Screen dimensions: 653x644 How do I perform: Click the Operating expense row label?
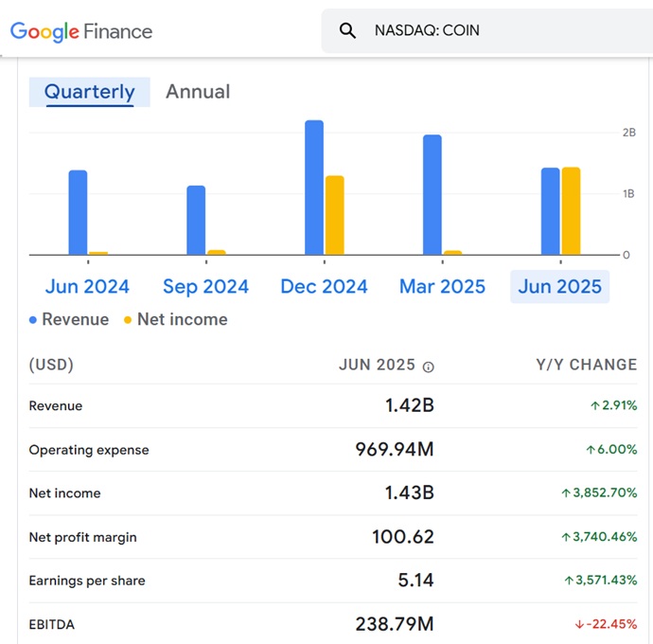coord(89,450)
